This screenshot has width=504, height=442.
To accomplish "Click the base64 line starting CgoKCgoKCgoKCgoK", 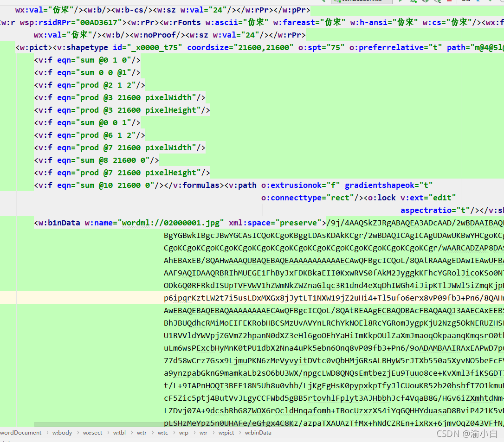I will [334, 248].
